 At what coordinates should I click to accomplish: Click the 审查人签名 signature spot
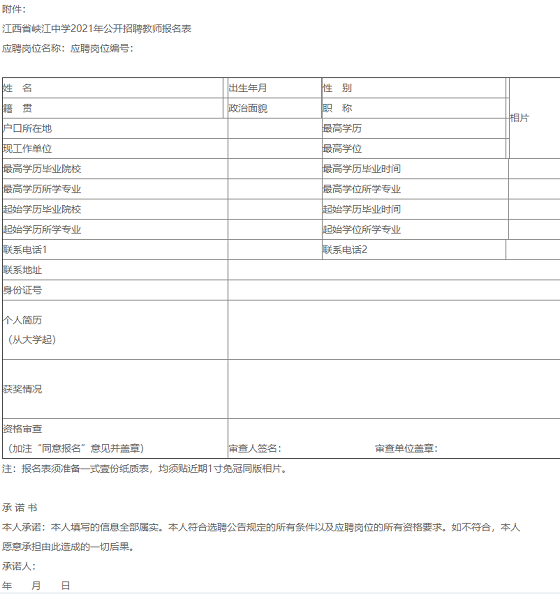255,449
